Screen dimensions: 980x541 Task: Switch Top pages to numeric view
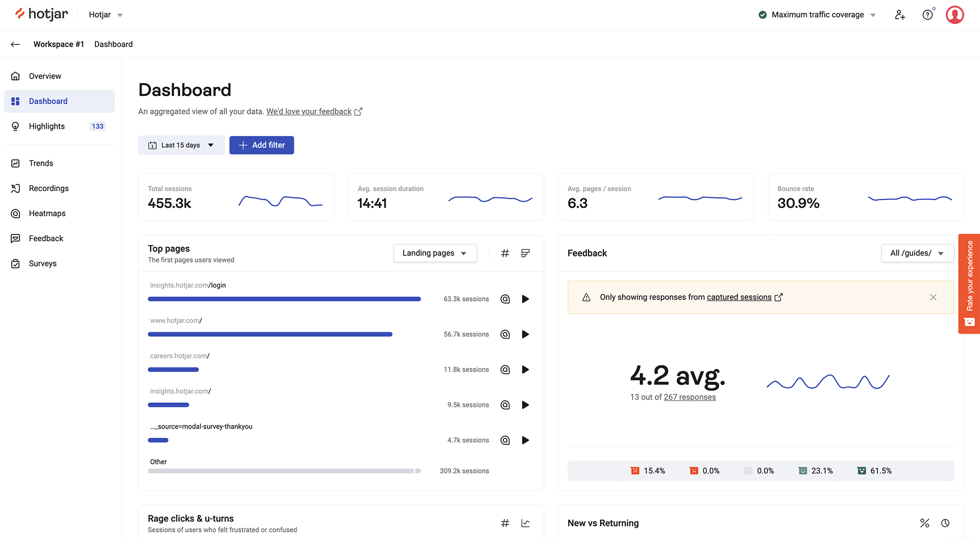coord(505,253)
